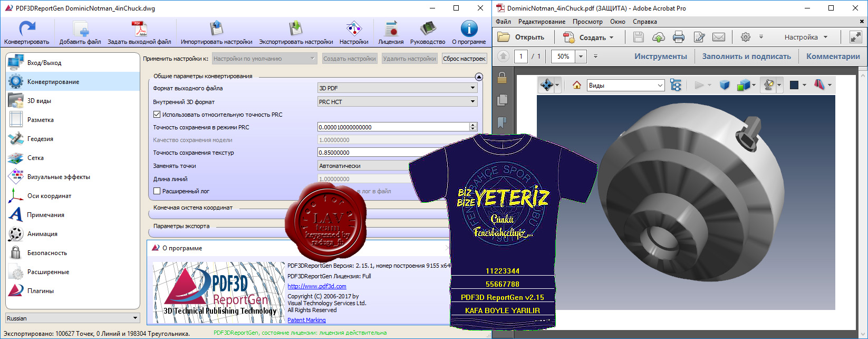The width and height of the screenshot is (868, 339).
Task: Click Acrobat gear settings icon
Action: point(745,37)
